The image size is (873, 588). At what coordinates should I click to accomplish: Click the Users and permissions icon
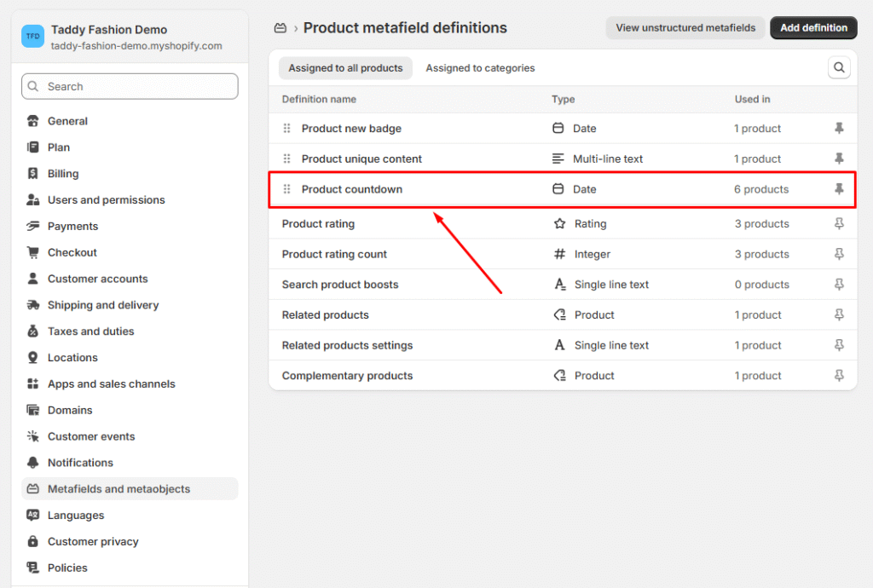pyautogui.click(x=33, y=199)
